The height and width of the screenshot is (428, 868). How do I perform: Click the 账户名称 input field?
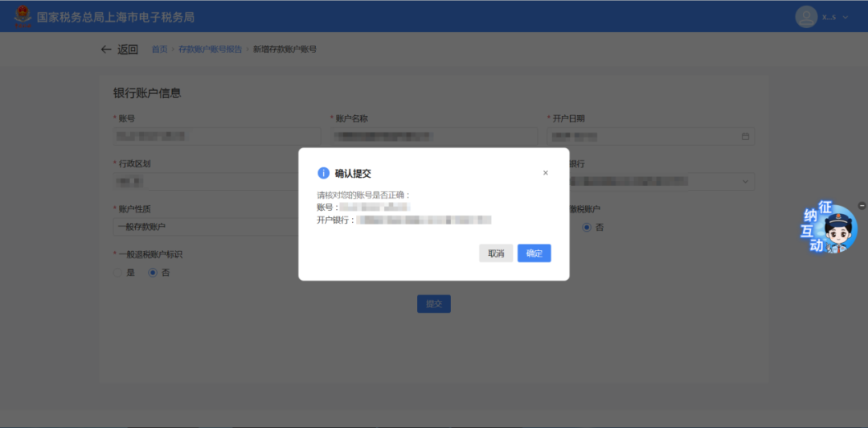[x=433, y=137]
